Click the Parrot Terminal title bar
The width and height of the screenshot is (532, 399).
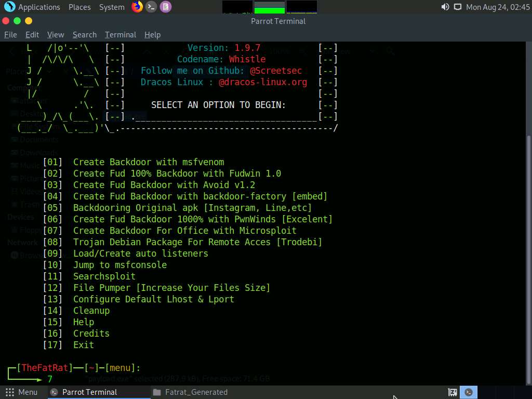click(278, 21)
